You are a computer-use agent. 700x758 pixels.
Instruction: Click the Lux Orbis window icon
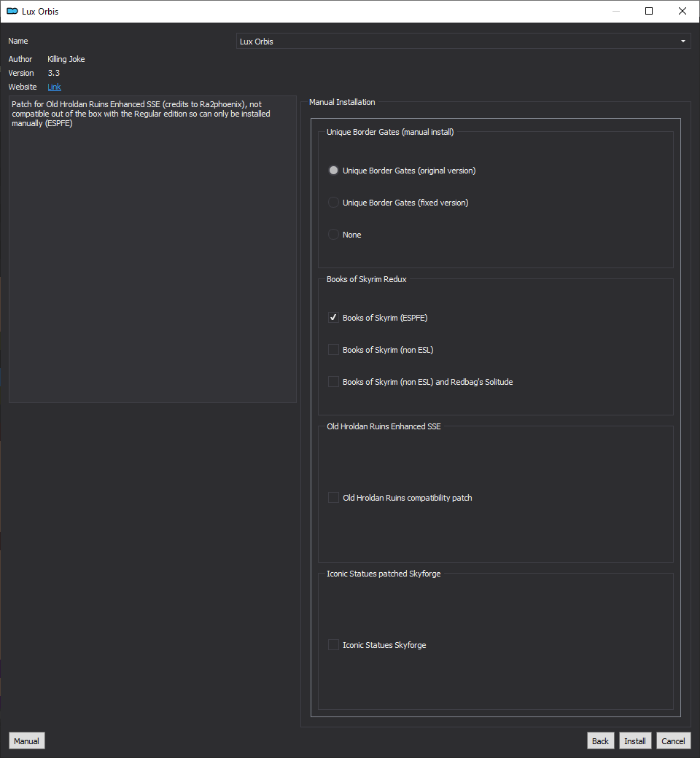point(12,11)
